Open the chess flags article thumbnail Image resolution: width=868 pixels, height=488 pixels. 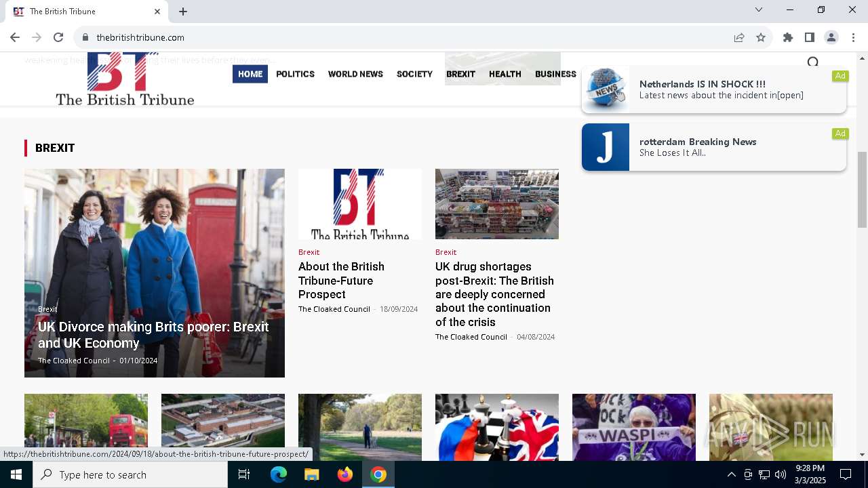(x=497, y=427)
